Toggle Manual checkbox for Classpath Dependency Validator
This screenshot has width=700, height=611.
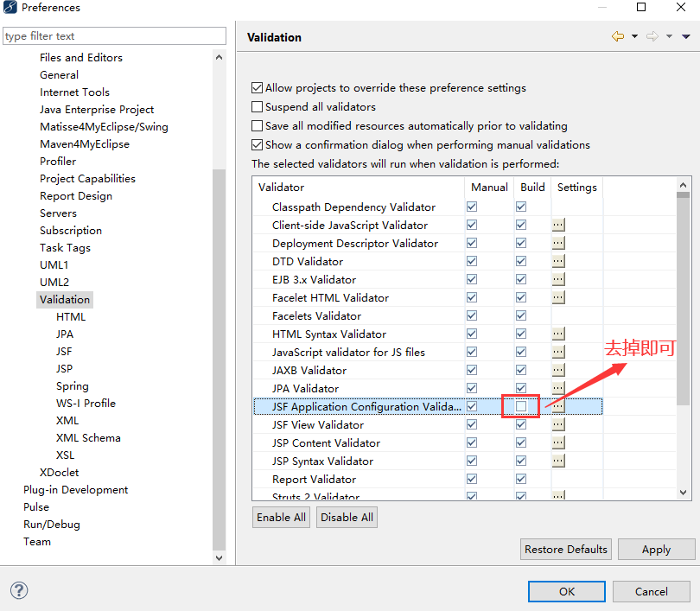[x=472, y=207]
